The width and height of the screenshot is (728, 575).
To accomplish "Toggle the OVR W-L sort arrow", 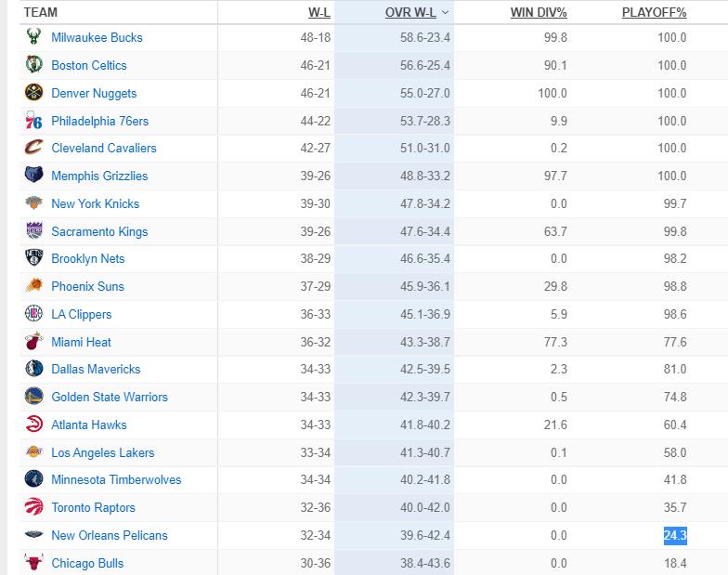I will click(x=446, y=13).
